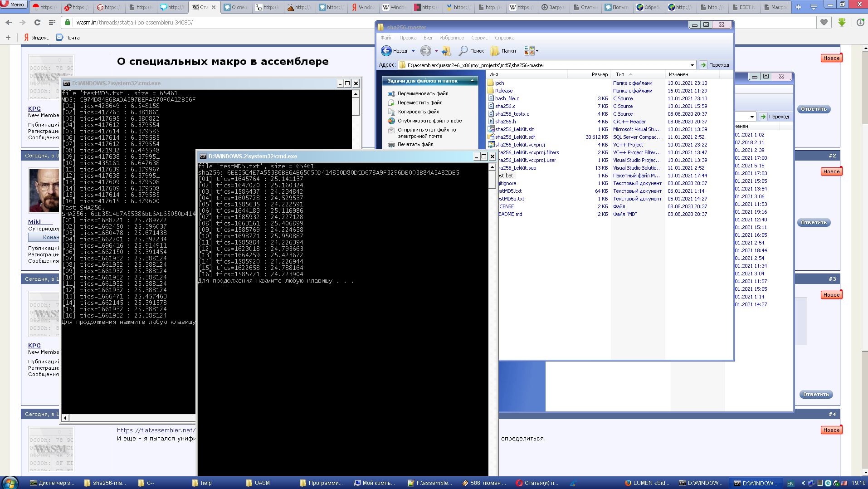The image size is (868, 489).
Task: Click the scroll-up arrow of front cmd window
Action: tap(492, 167)
